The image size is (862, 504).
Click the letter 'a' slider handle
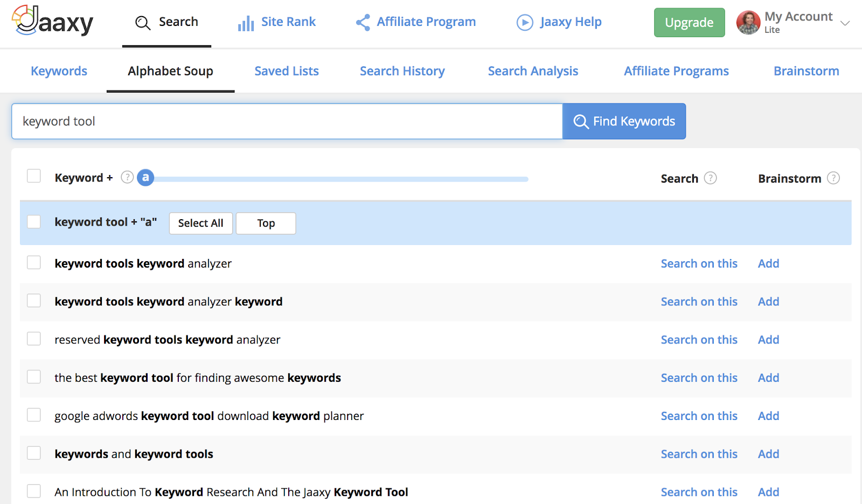point(145,177)
